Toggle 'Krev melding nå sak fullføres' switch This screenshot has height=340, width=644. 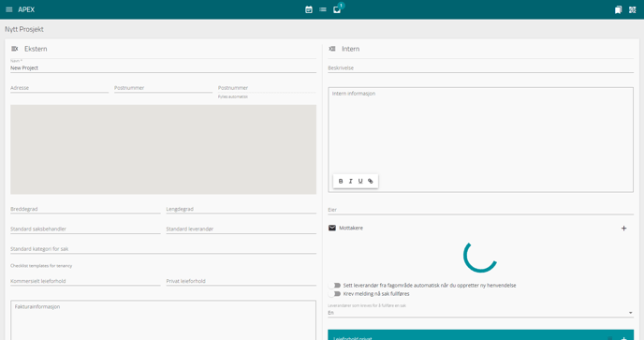tap(336, 294)
